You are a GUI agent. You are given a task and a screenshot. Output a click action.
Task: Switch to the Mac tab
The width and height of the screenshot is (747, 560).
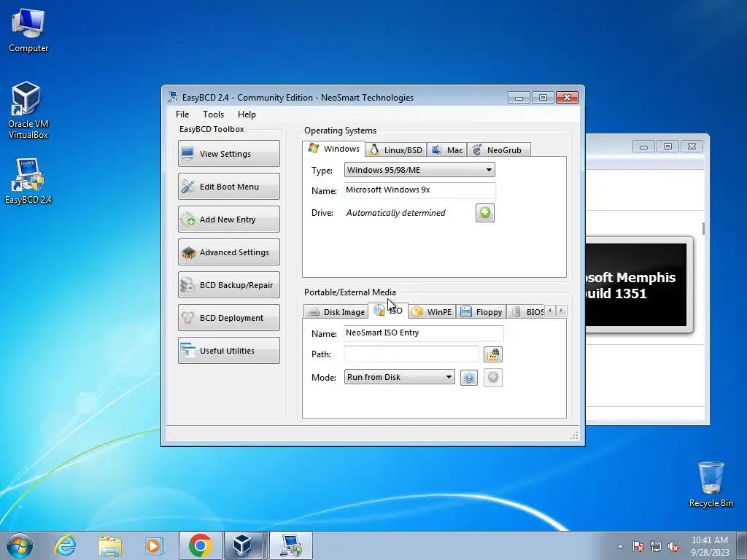tap(447, 150)
